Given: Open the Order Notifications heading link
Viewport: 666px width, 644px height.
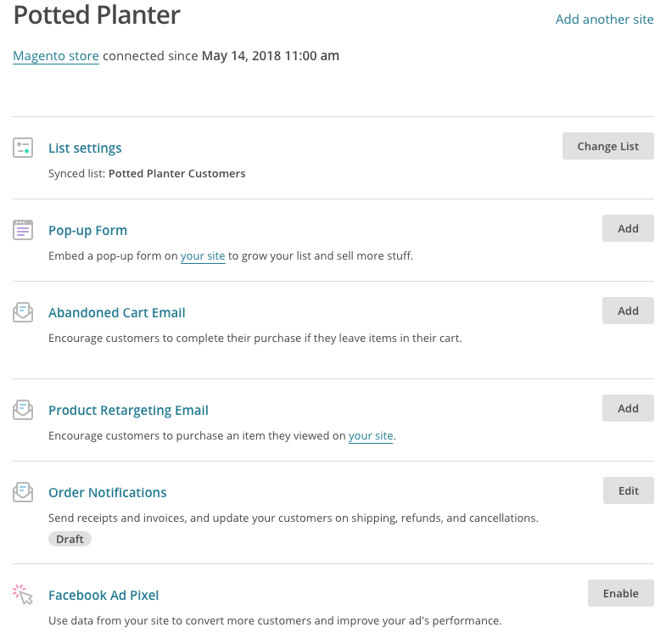Looking at the screenshot, I should [x=107, y=493].
